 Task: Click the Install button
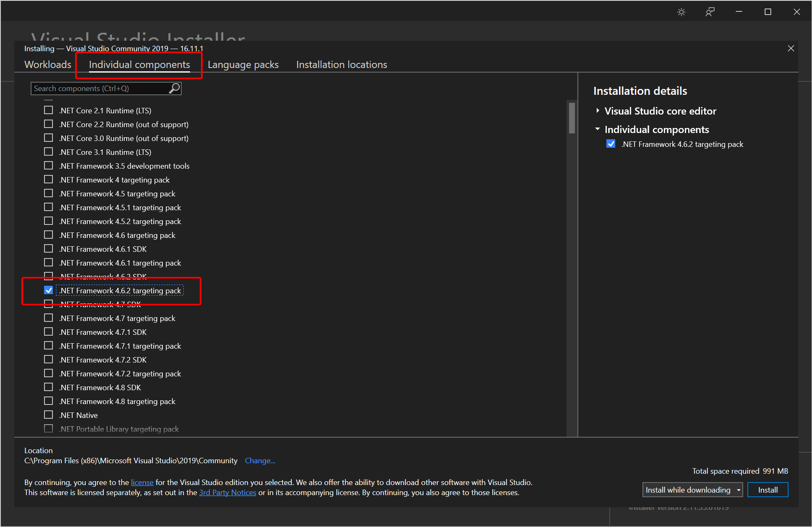(x=768, y=490)
